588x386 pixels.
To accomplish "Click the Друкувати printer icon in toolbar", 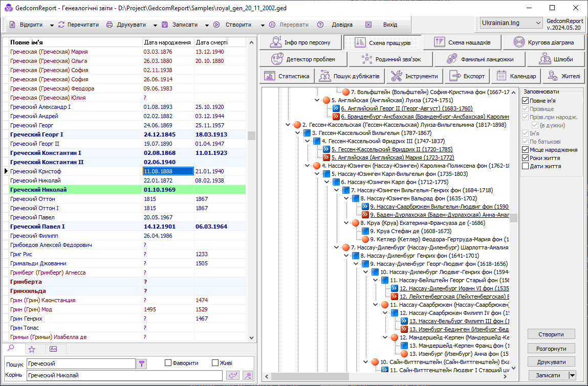I will [110, 25].
